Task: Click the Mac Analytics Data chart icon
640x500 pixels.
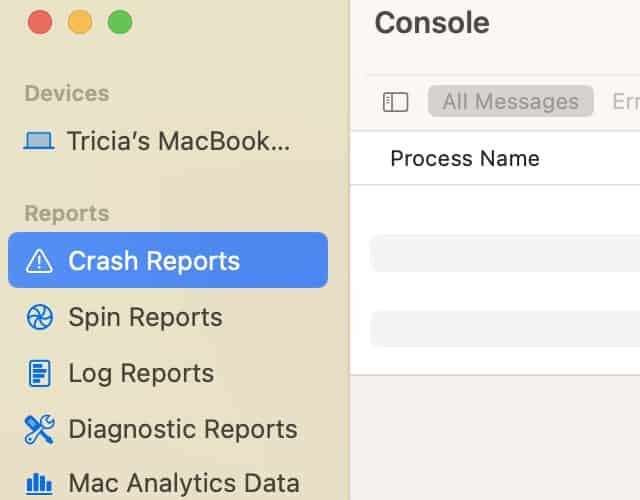Action: pyautogui.click(x=39, y=485)
